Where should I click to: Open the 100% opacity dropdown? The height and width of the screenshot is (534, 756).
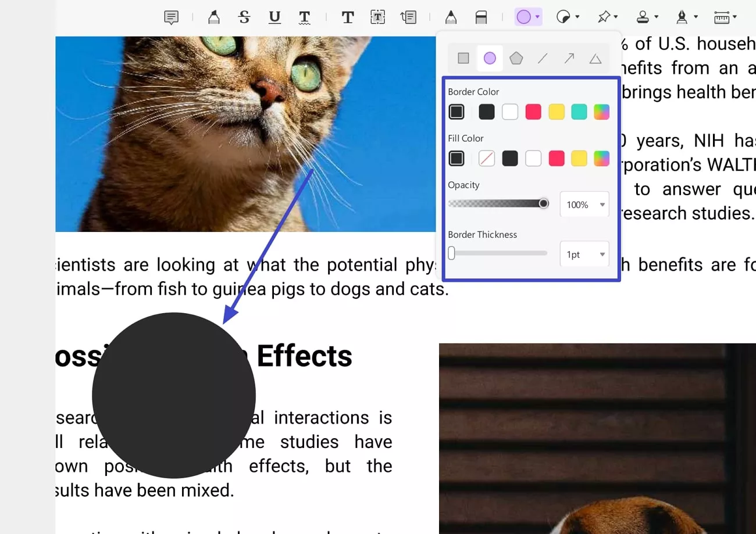584,205
